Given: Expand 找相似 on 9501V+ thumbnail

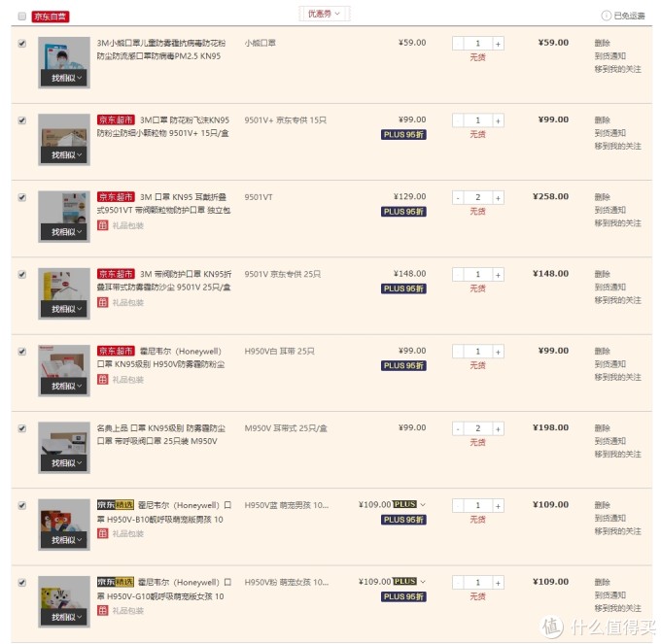Looking at the screenshot, I should (x=64, y=155).
